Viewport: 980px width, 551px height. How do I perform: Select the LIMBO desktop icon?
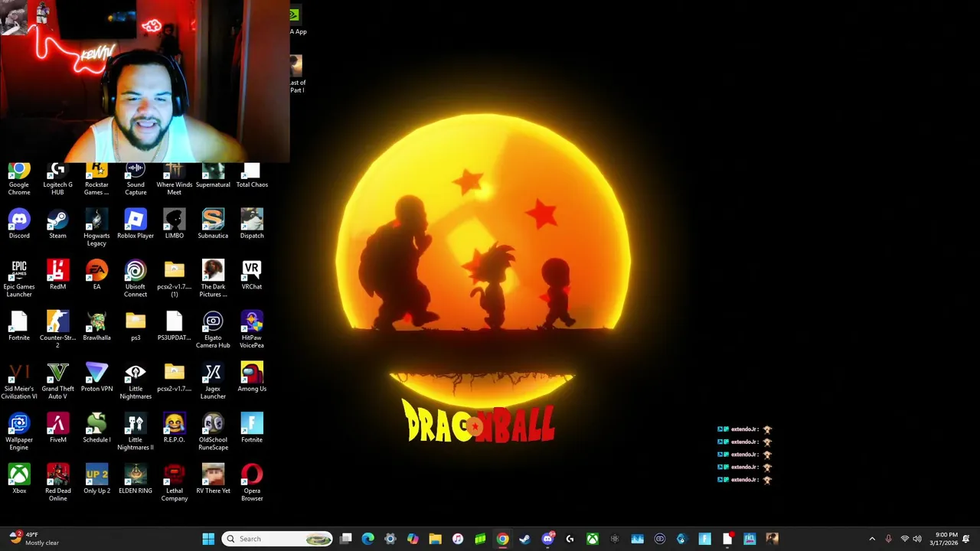(x=175, y=223)
